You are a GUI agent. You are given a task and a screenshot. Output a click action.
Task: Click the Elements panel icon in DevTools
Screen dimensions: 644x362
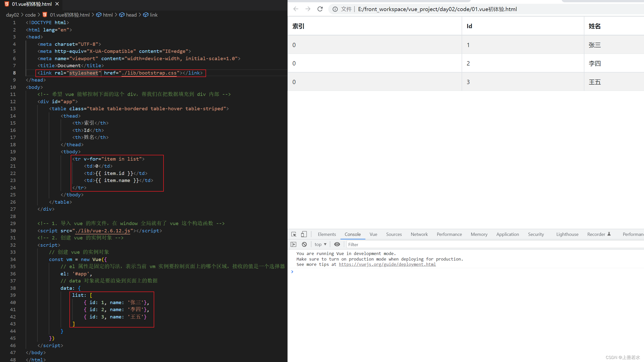point(326,235)
